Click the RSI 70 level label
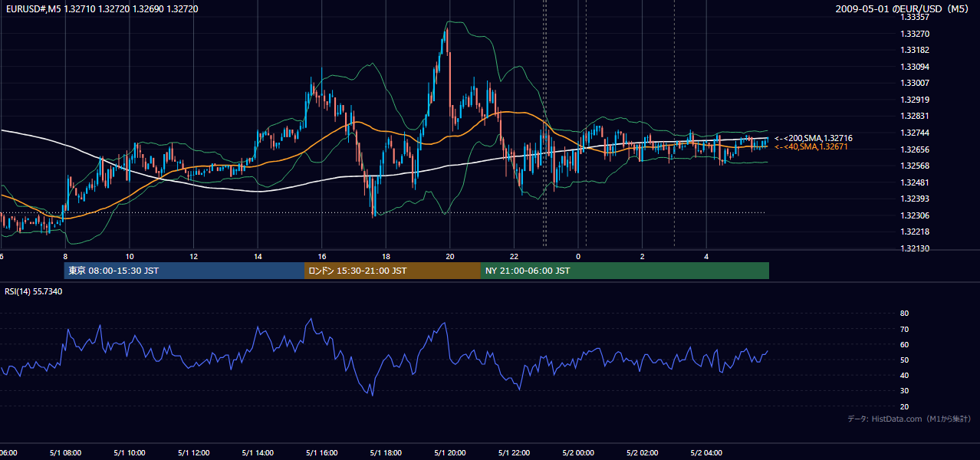Image resolution: width=980 pixels, height=460 pixels. tap(904, 329)
